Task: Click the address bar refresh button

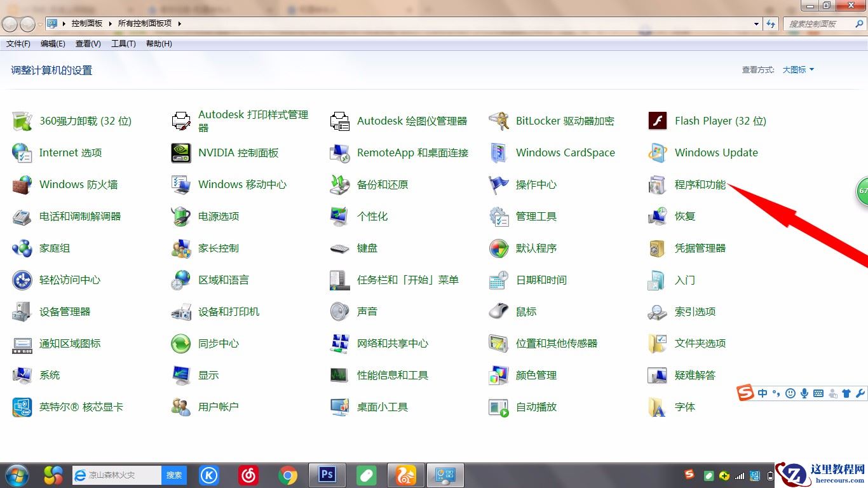Action: (x=770, y=24)
